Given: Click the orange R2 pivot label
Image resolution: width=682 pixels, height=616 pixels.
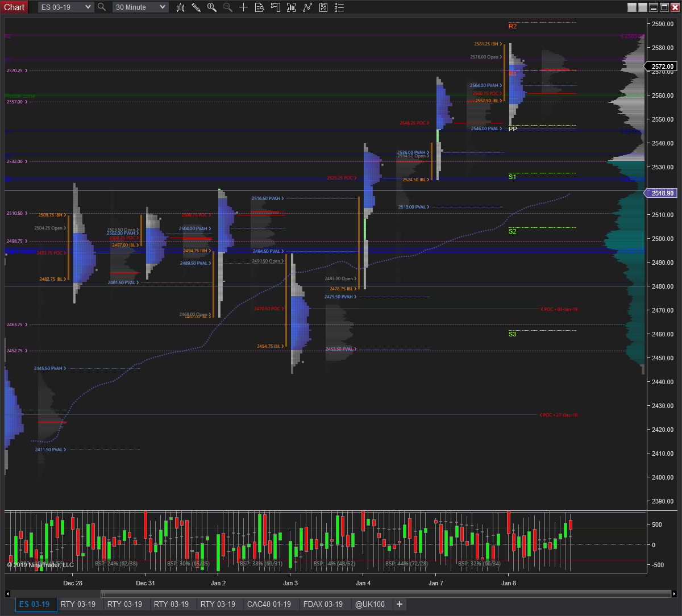Looking at the screenshot, I should (513, 26).
